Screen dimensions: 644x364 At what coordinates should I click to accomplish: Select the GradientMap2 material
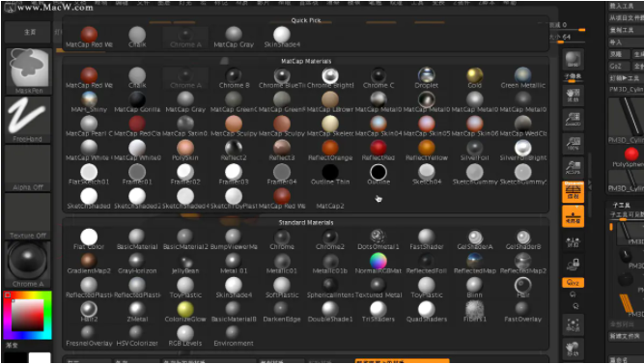click(x=89, y=264)
